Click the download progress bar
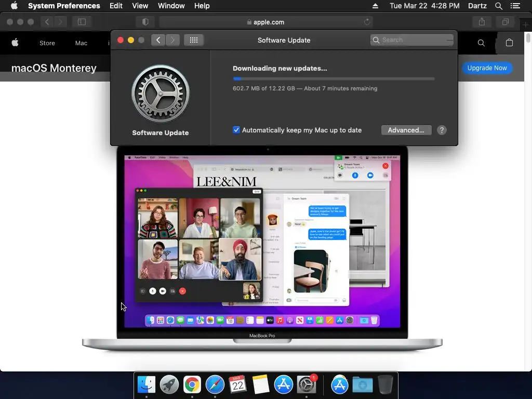The image size is (532, 399). 334,79
